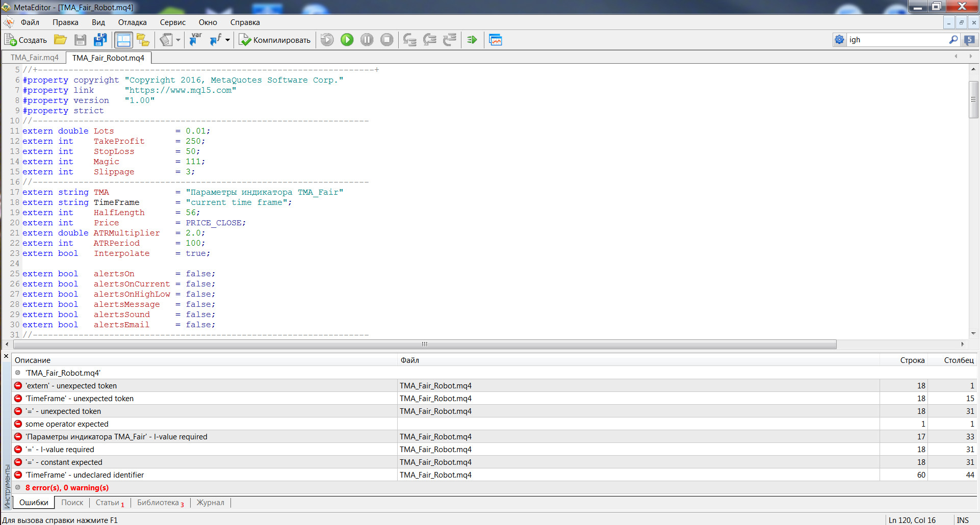The width and height of the screenshot is (980, 525).
Task: Click the pause debugging icon
Action: pos(367,40)
